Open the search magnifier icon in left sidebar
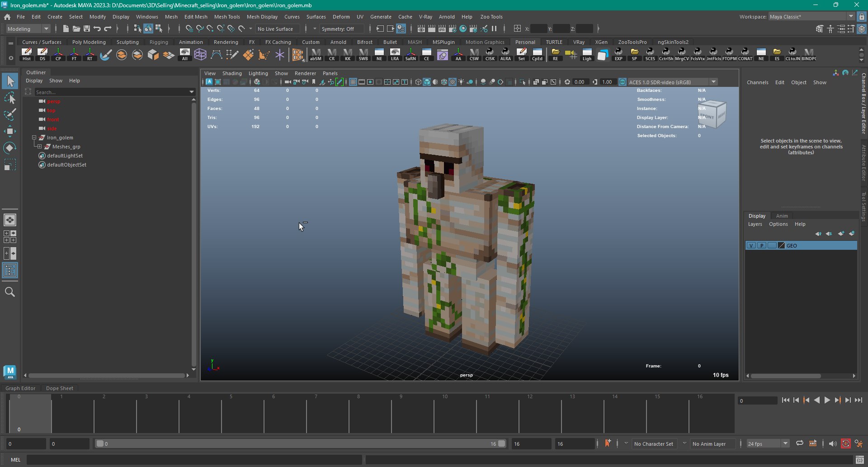Viewport: 868px width, 467px height. (x=10, y=292)
